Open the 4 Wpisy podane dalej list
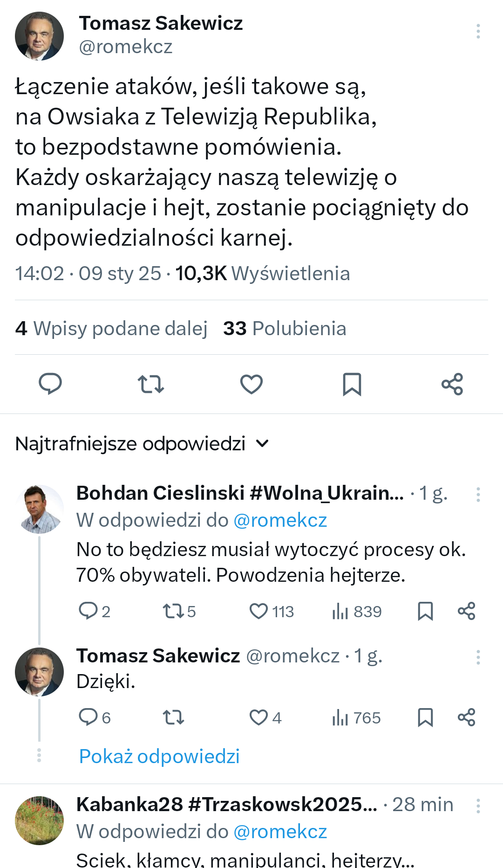The height and width of the screenshot is (868, 503). [x=111, y=329]
